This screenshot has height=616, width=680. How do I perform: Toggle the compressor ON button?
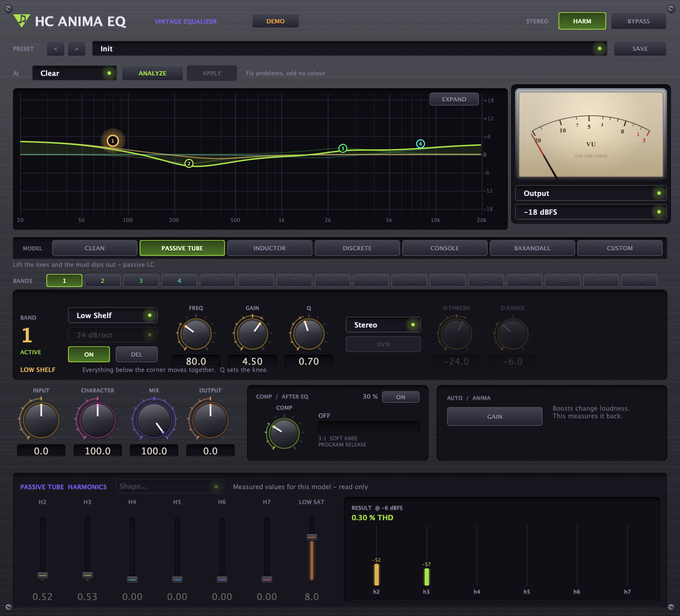(x=400, y=397)
